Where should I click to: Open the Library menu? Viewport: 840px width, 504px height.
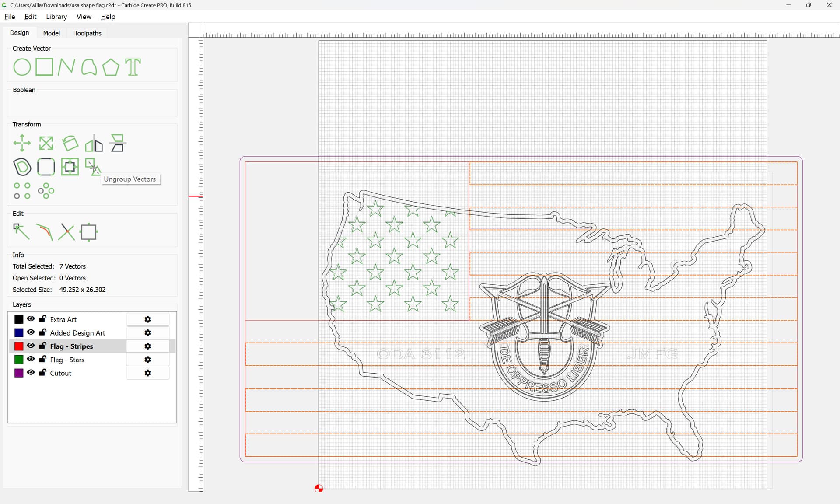(x=56, y=17)
